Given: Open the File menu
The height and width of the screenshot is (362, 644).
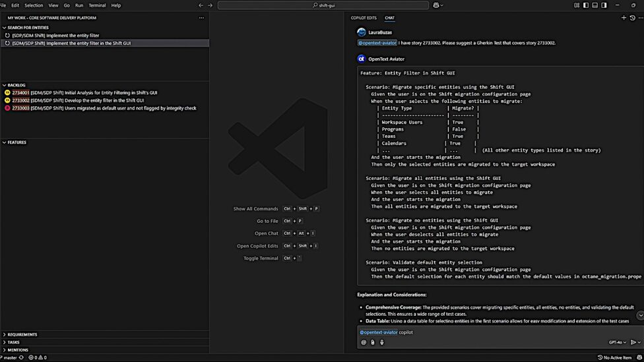Looking at the screenshot, I should point(3,5).
